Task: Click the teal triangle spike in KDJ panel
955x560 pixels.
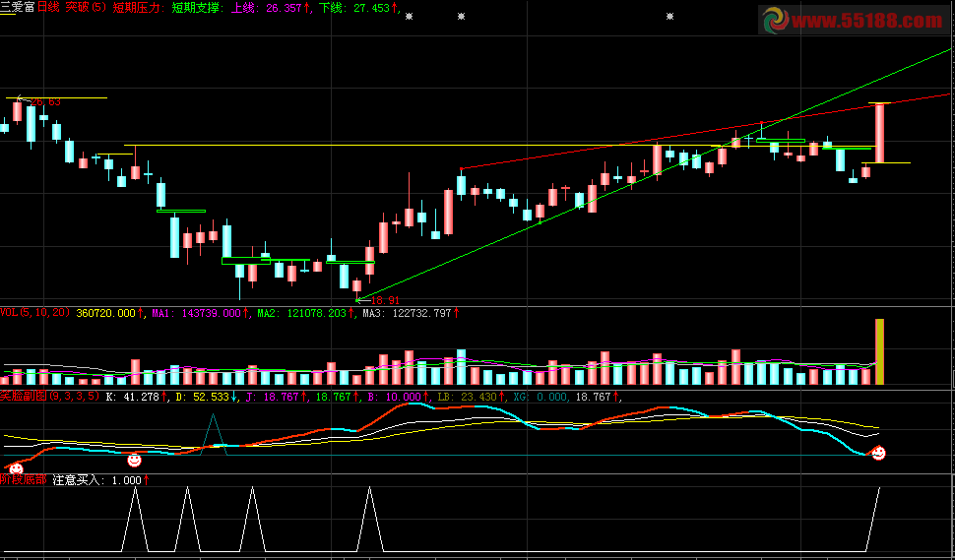Action: [x=214, y=435]
